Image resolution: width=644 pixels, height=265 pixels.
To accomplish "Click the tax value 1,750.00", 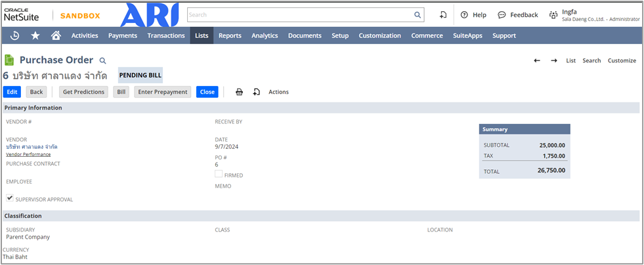I will point(554,156).
